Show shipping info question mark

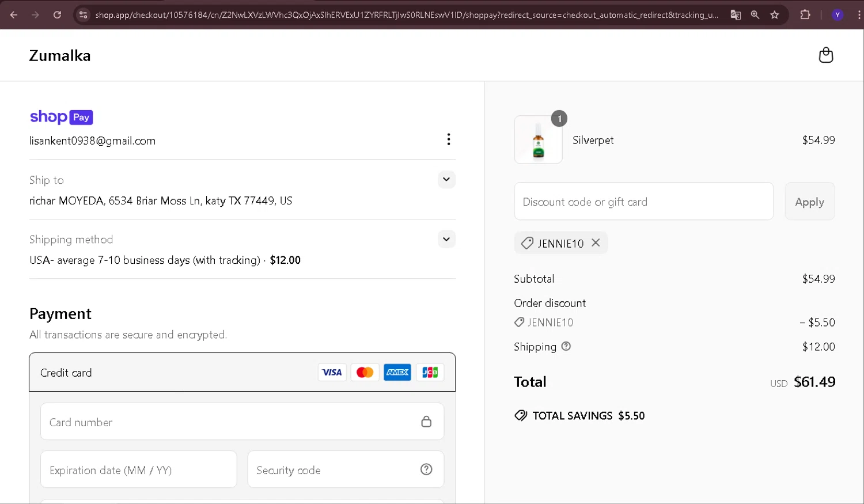pyautogui.click(x=566, y=346)
